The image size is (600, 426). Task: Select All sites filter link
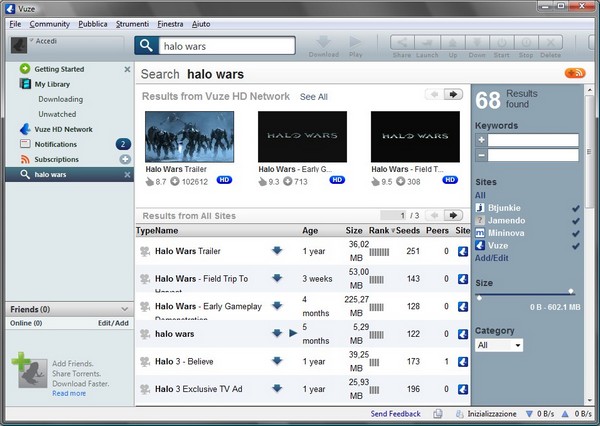click(x=480, y=195)
